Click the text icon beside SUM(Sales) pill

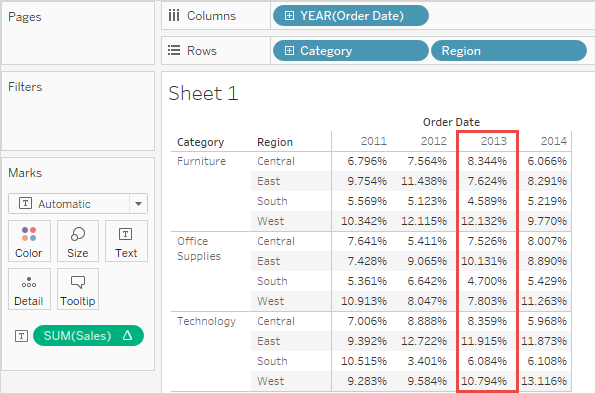click(21, 336)
